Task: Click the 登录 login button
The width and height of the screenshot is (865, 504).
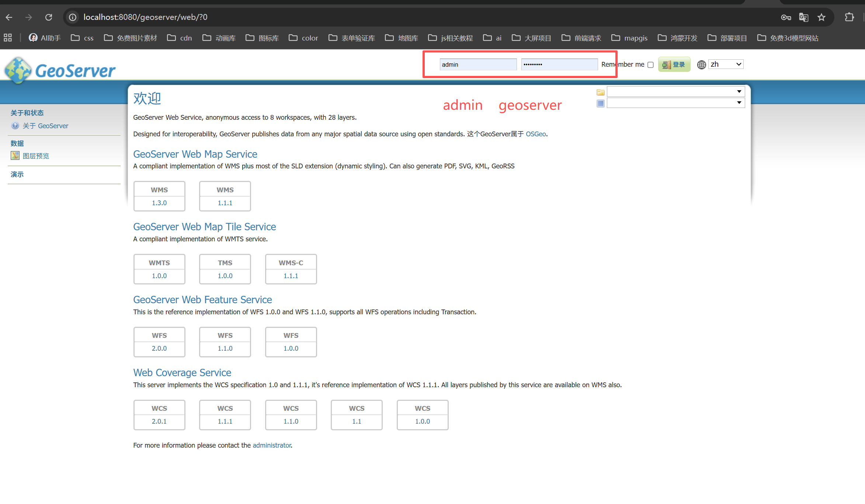Action: click(x=674, y=65)
